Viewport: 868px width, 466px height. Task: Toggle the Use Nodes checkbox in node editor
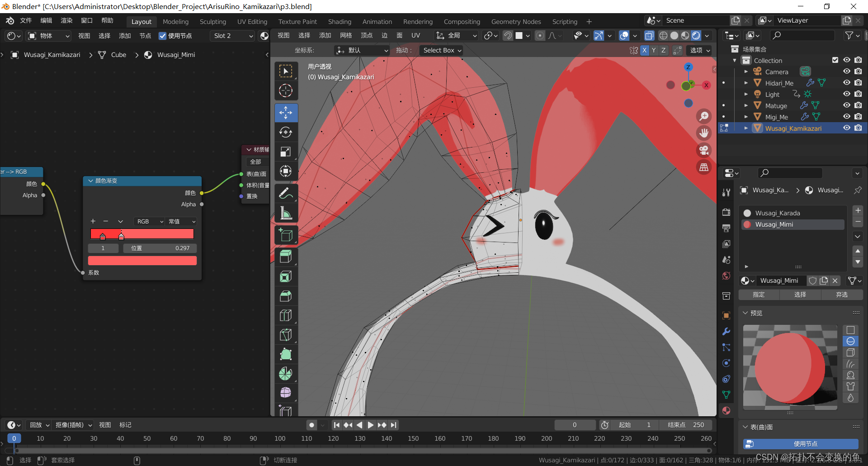pyautogui.click(x=162, y=36)
